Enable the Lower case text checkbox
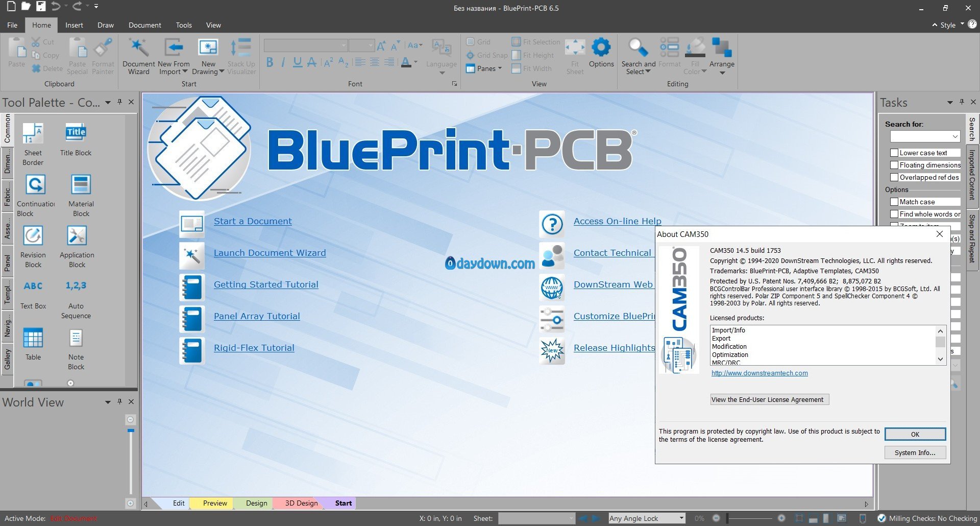This screenshot has height=526, width=980. pos(894,153)
